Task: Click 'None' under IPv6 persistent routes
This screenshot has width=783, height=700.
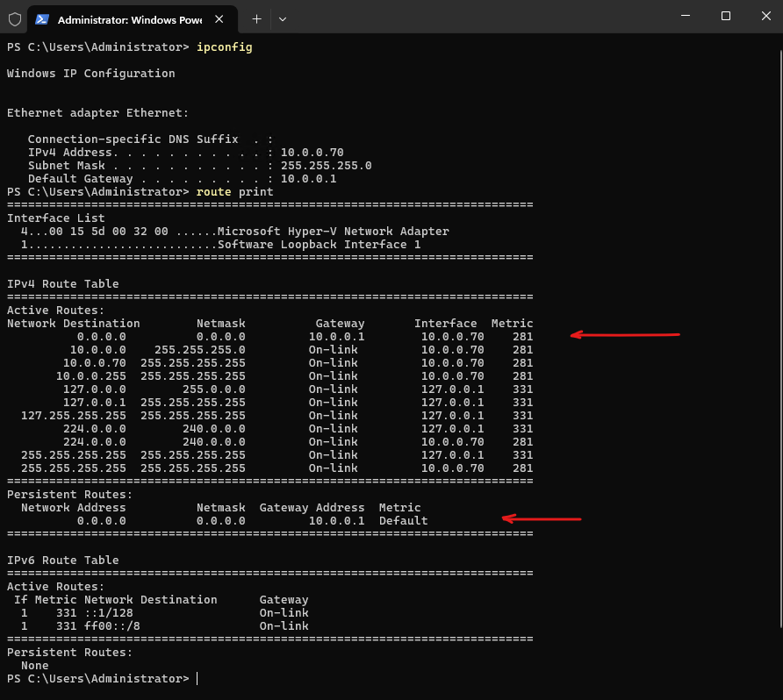Action: click(x=35, y=666)
